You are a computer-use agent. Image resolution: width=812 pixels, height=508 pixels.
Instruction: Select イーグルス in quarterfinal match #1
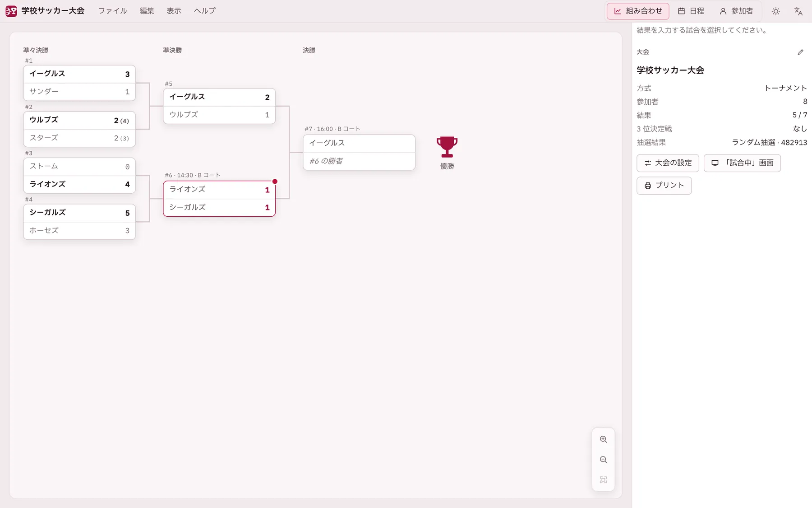click(79, 74)
